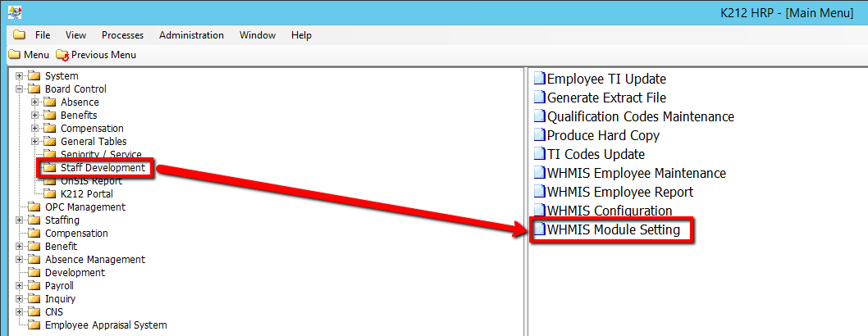Viewport: 868px width, 336px height.
Task: Open the Administration menu
Action: click(x=191, y=35)
